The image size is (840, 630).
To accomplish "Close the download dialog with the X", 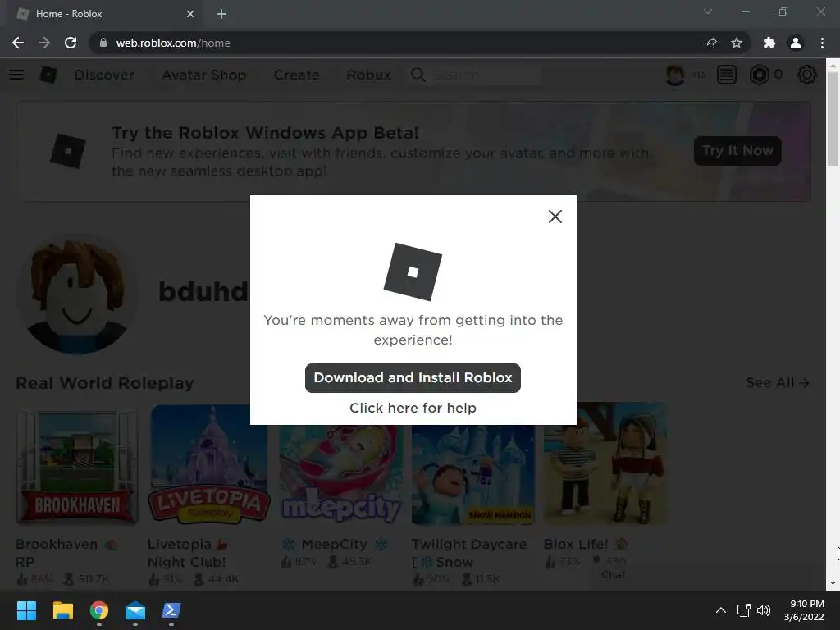I will tap(555, 217).
